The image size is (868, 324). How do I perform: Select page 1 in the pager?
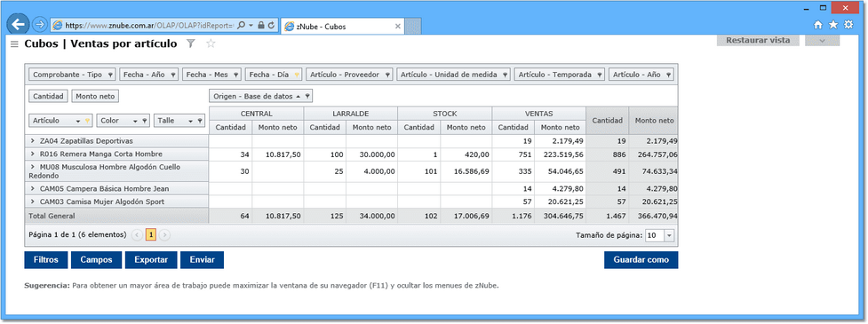pyautogui.click(x=150, y=235)
